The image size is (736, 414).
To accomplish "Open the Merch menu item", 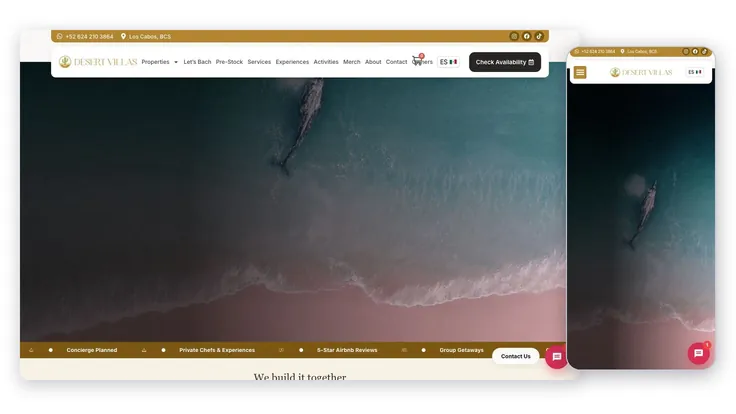I will [x=352, y=62].
